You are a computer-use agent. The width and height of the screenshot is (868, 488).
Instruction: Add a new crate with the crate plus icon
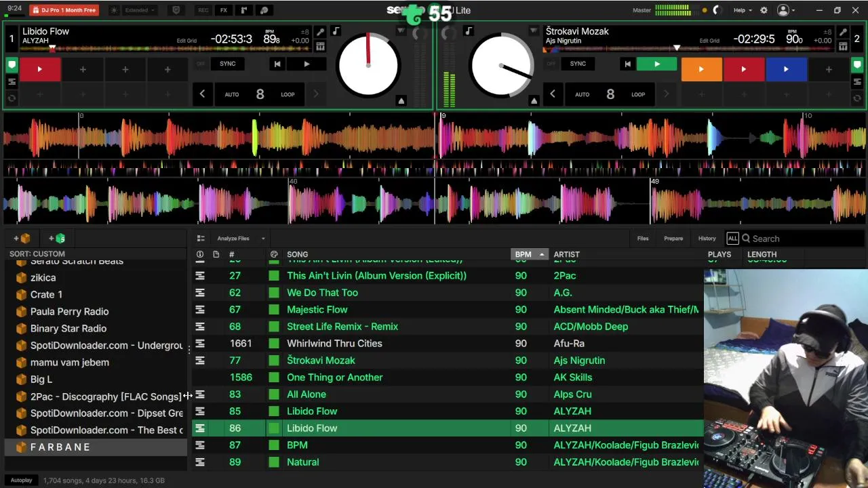pos(22,238)
